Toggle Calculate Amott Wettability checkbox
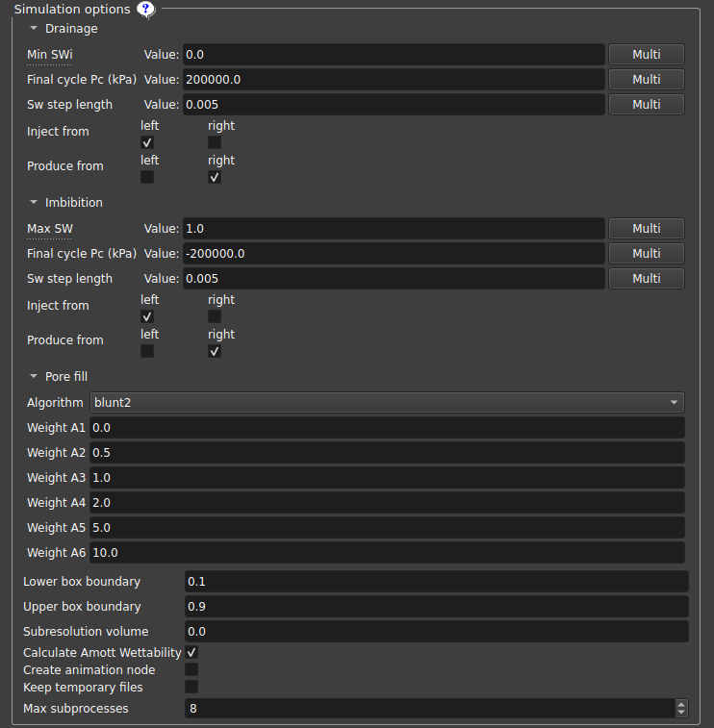 (191, 653)
